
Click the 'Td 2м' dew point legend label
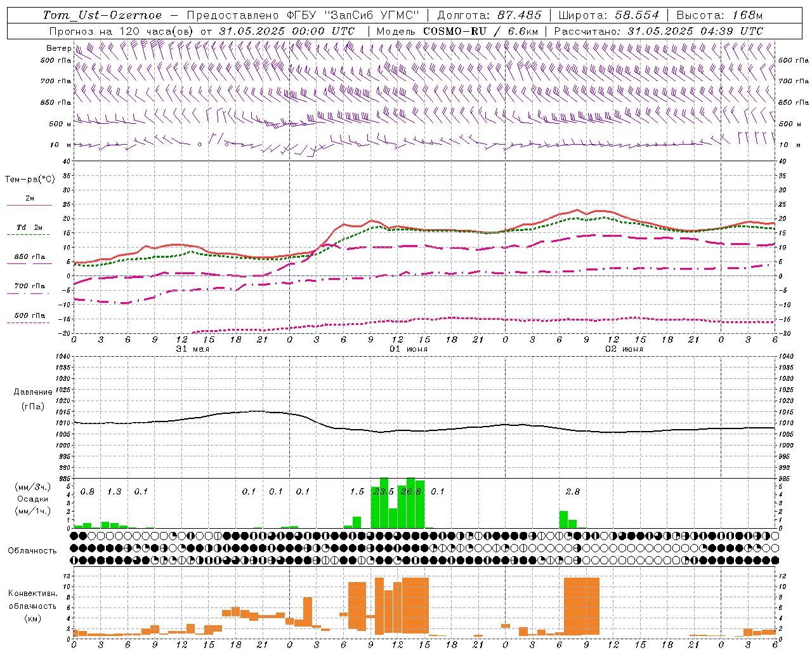click(x=30, y=227)
